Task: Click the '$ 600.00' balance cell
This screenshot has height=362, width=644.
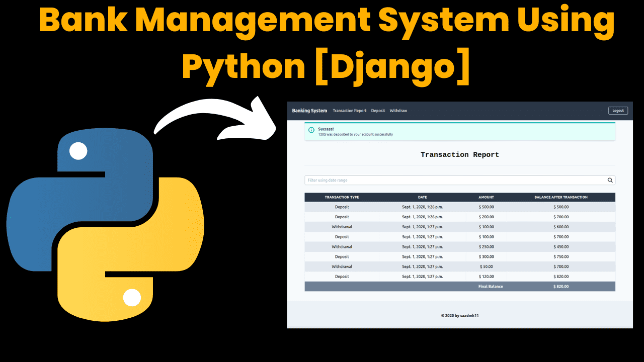Action: [x=561, y=227]
